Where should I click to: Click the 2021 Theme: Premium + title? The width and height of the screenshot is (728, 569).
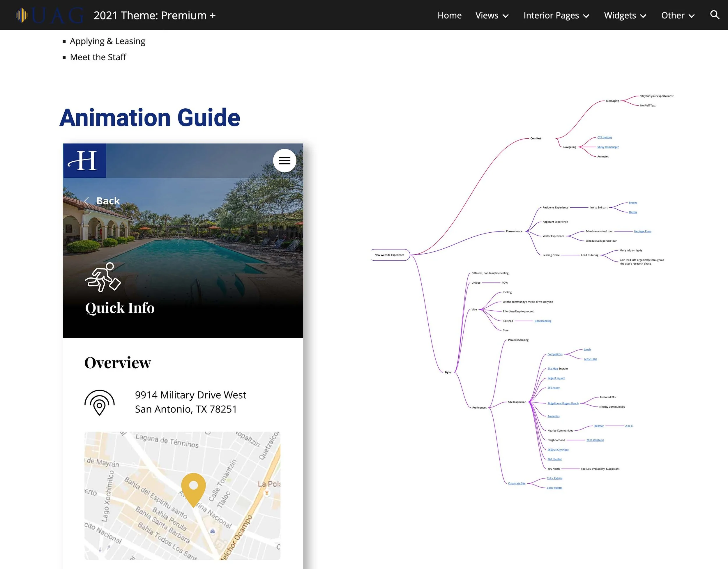coord(155,15)
